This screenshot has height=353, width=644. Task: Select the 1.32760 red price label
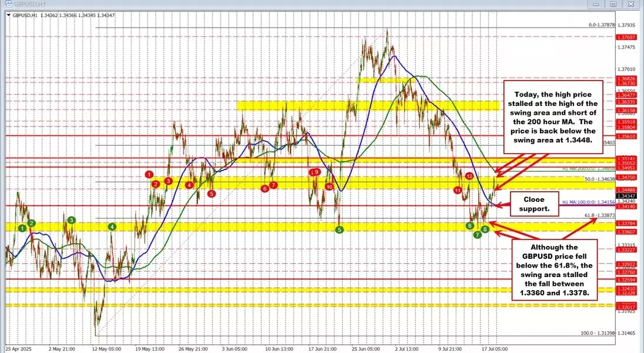(x=627, y=272)
